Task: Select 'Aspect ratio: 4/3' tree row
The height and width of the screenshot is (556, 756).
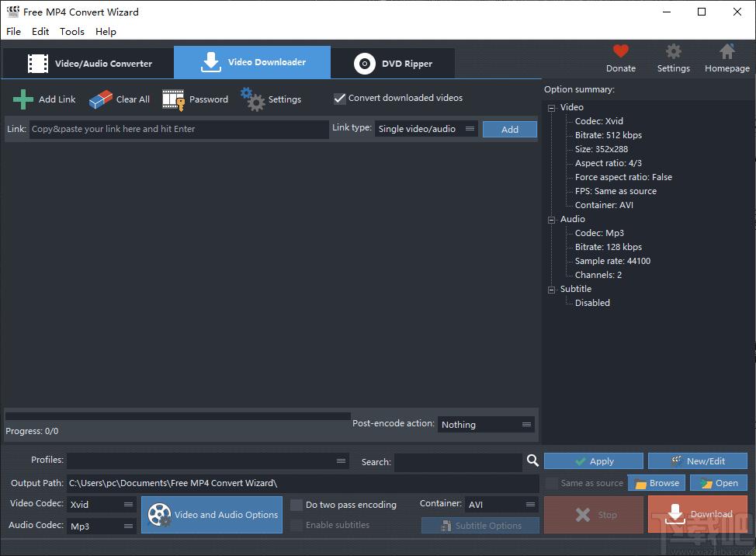Action: (x=608, y=163)
